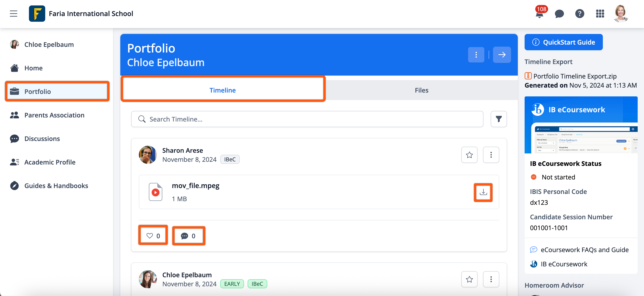The height and width of the screenshot is (296, 644).
Task: Click the help question mark icon
Action: coord(579,14)
